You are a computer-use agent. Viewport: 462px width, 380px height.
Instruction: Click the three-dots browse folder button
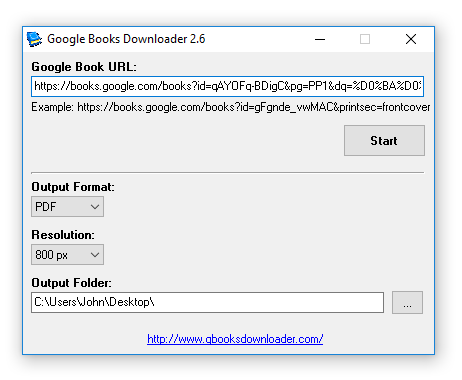pos(407,303)
